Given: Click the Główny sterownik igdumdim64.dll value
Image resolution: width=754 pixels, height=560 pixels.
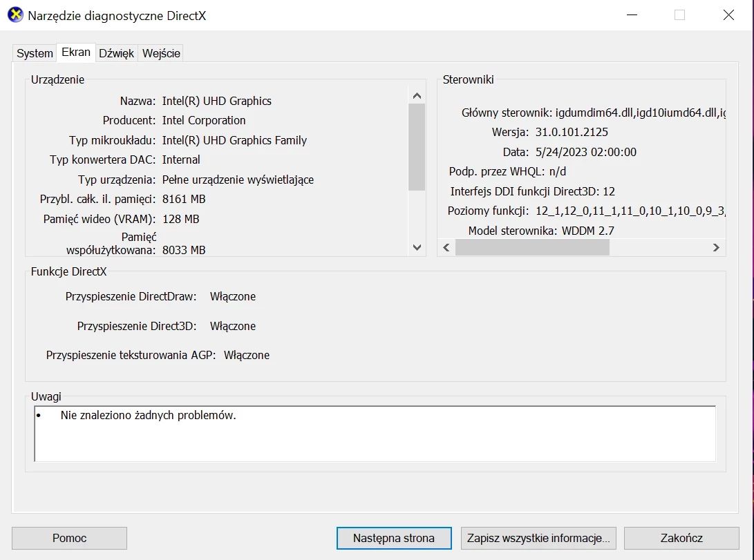Looking at the screenshot, I should click(640, 113).
